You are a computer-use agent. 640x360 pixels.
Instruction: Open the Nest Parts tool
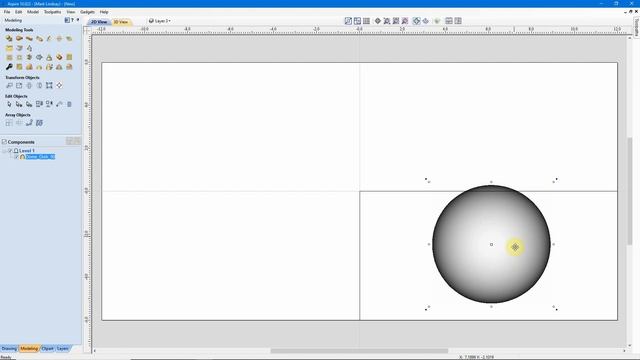[39, 123]
